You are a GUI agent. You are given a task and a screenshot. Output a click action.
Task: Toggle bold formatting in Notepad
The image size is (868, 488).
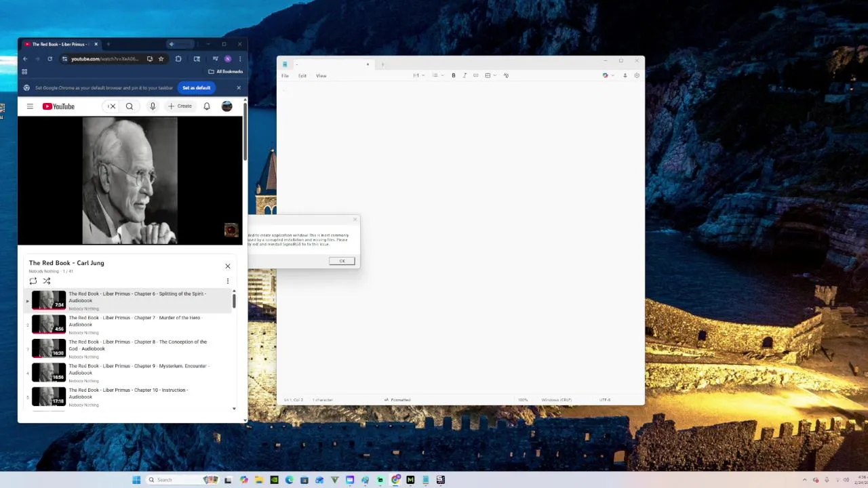tap(454, 75)
